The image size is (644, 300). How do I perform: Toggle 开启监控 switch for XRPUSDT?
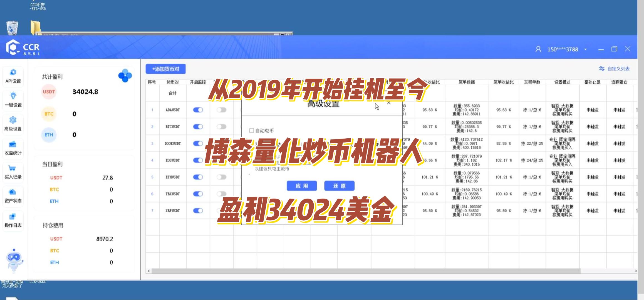click(x=198, y=211)
